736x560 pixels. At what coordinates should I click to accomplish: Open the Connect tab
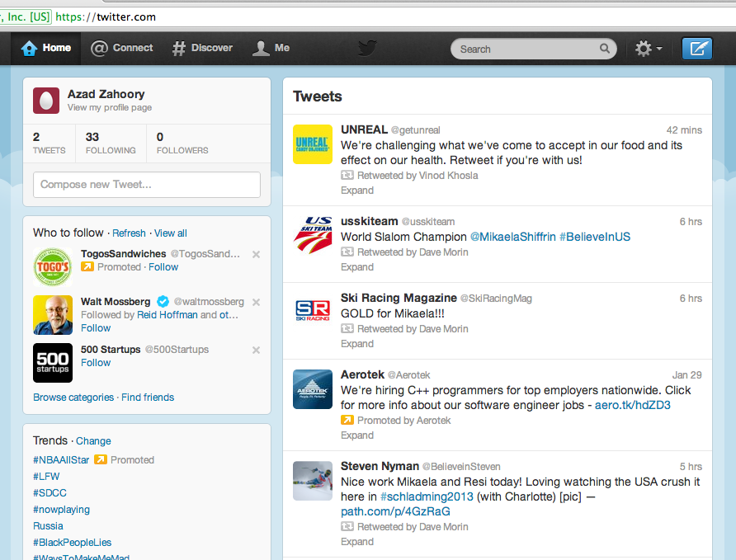[122, 48]
